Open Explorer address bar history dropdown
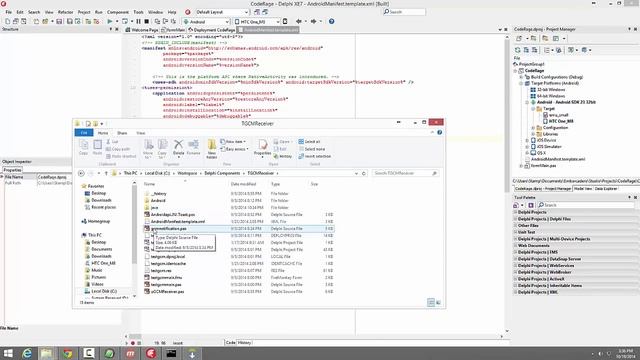This screenshot has width=640, height=360. pos(356,173)
